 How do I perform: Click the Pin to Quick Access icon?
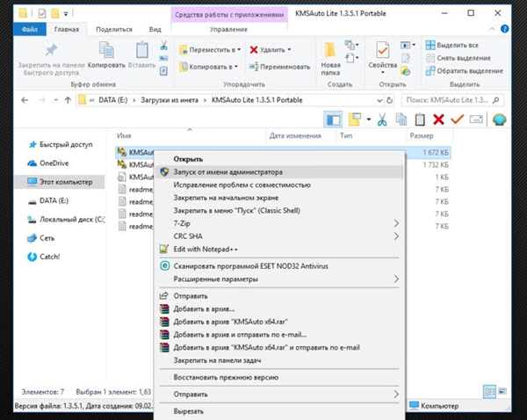(51, 50)
